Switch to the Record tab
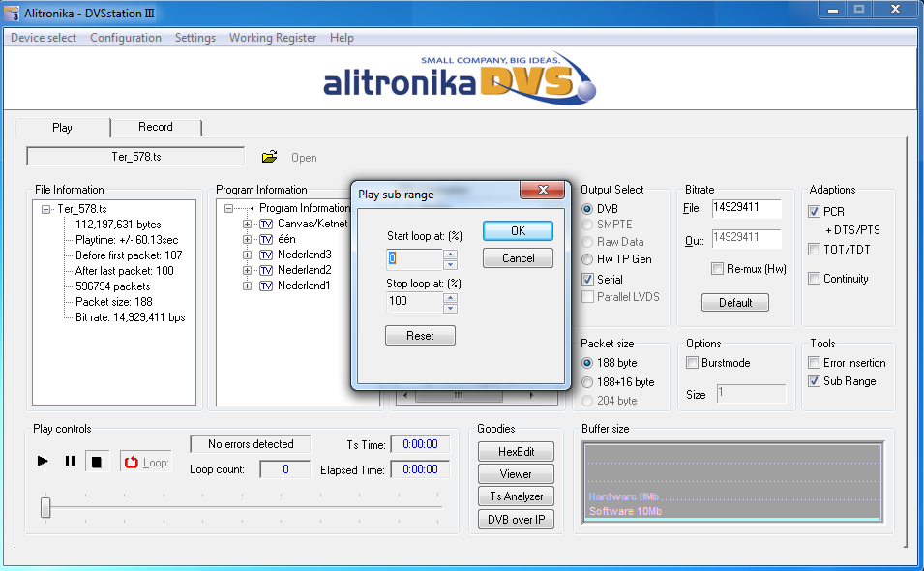 pos(155,127)
